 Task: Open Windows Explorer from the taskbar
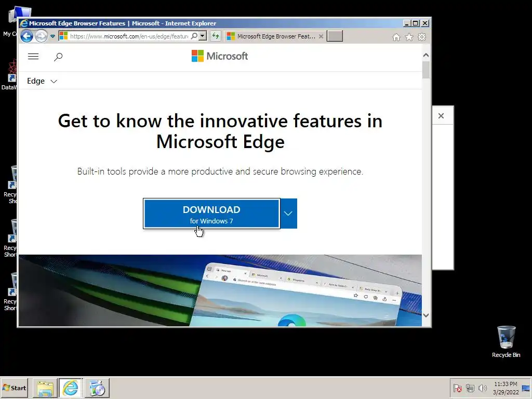tap(45, 388)
